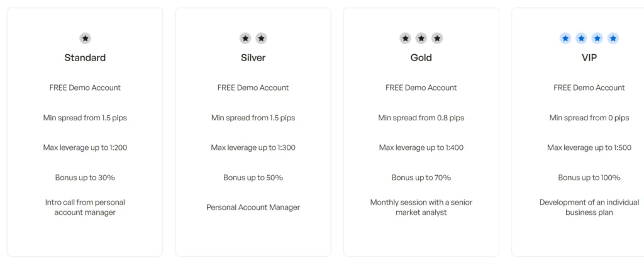Click Gold's monthly session with analyst text

click(421, 207)
